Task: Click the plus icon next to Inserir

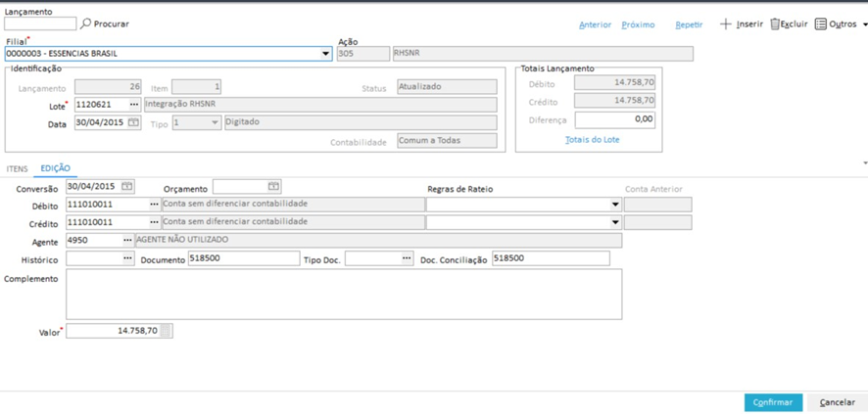Action: point(725,24)
